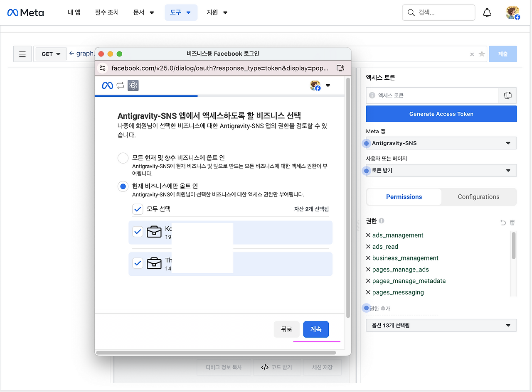Clear the query with the x icon

[x=472, y=54]
